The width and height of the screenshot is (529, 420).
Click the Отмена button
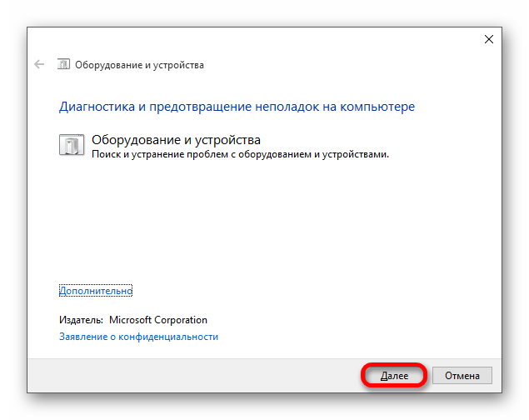[462, 375]
